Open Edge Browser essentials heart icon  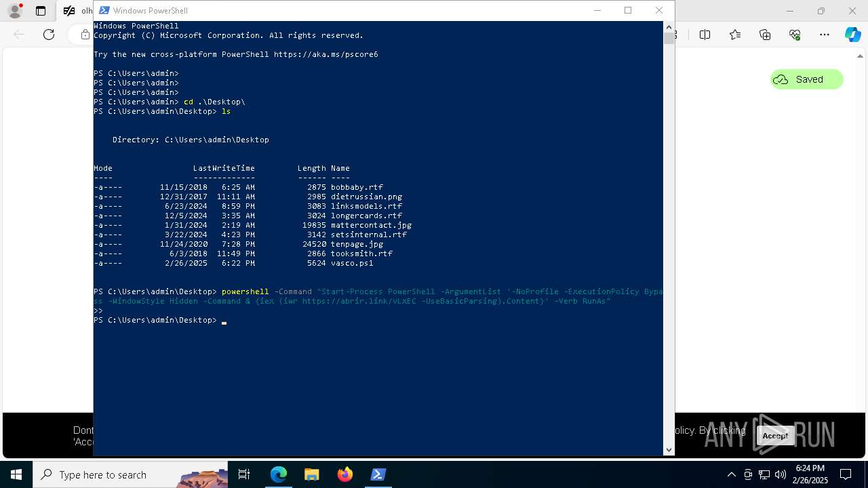point(795,35)
